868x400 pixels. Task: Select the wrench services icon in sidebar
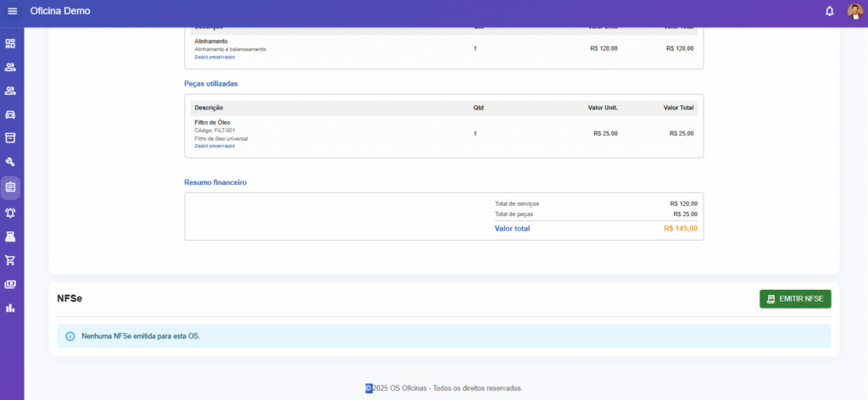point(11,162)
